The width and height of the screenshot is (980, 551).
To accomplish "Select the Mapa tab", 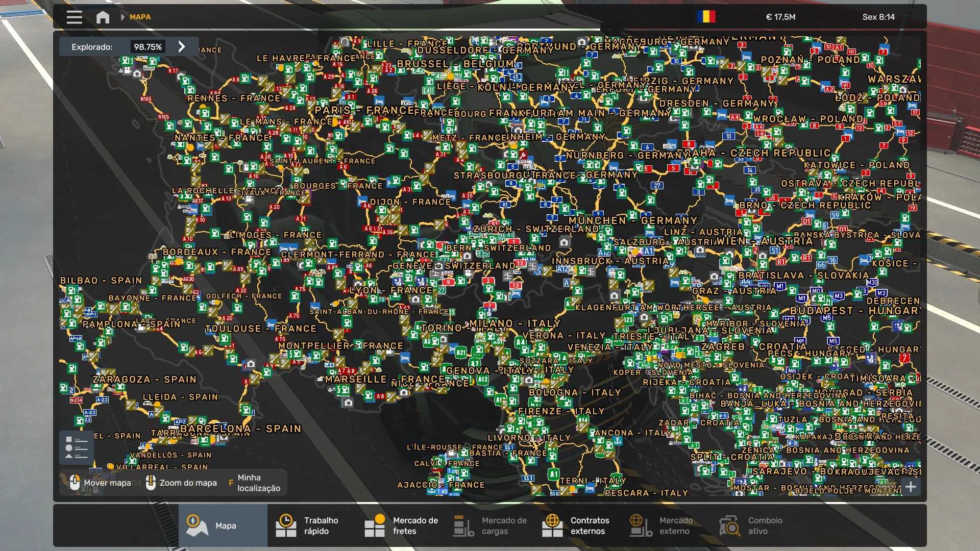I will [x=223, y=525].
